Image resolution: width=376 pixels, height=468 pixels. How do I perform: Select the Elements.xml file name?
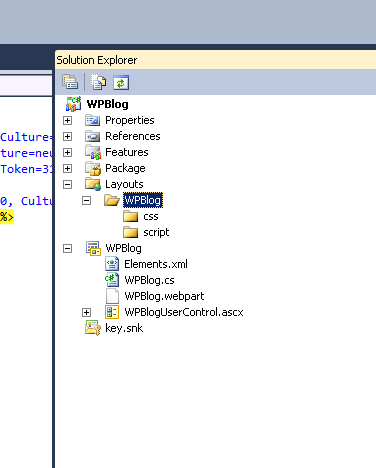(x=156, y=264)
